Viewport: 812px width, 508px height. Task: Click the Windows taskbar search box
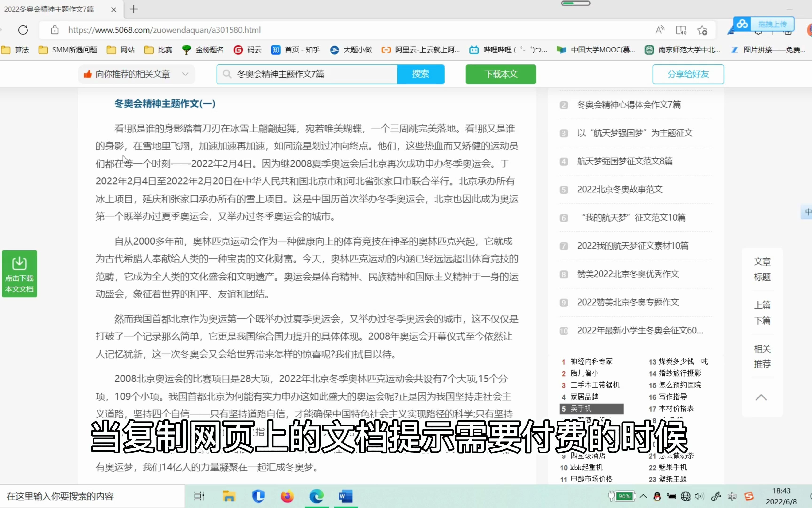[92, 496]
